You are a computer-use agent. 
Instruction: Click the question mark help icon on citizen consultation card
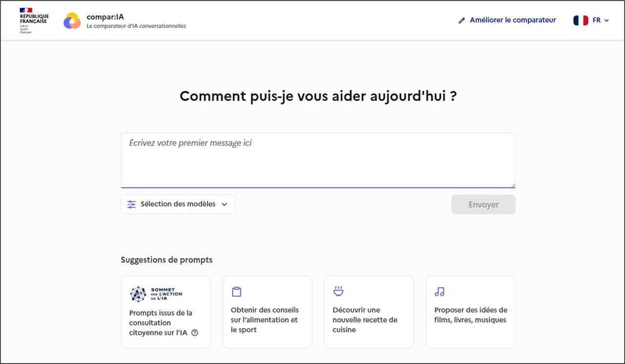195,333
